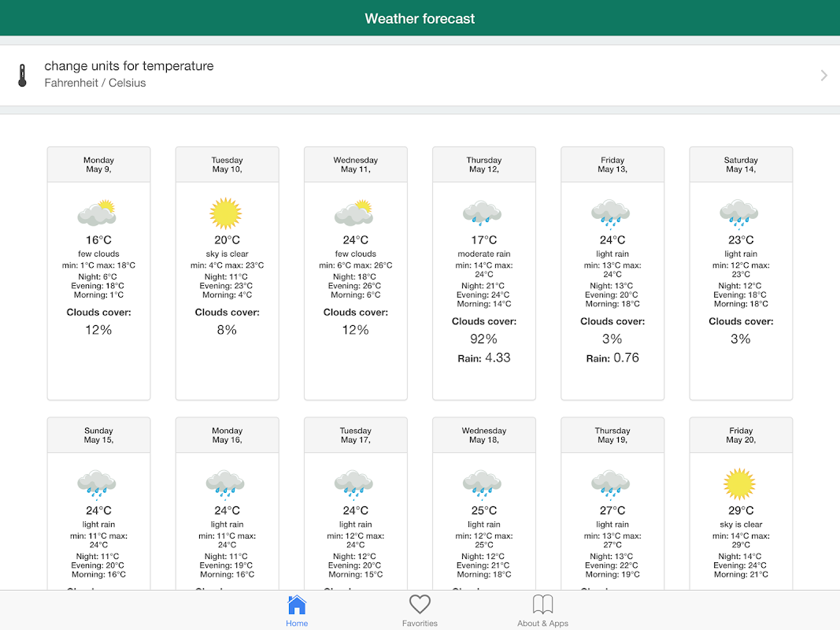Open change units for temperature setting
Image resolution: width=840 pixels, height=630 pixels.
click(x=420, y=75)
